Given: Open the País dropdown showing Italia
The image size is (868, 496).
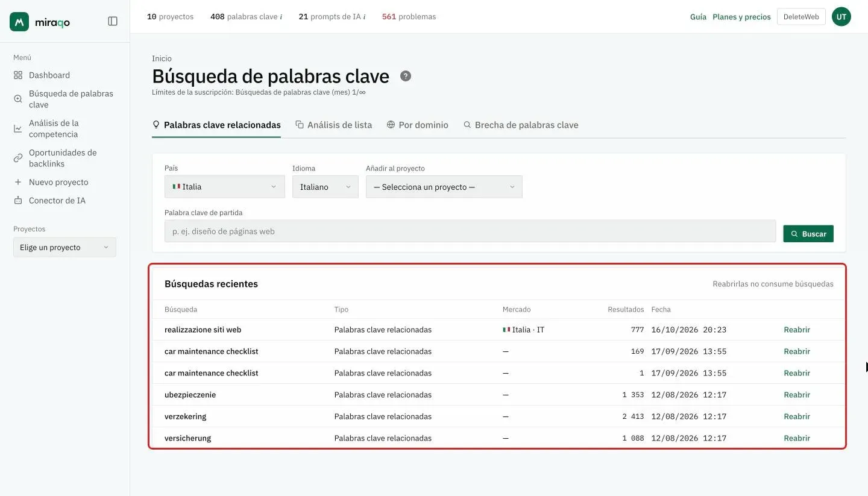Looking at the screenshot, I should pos(225,187).
